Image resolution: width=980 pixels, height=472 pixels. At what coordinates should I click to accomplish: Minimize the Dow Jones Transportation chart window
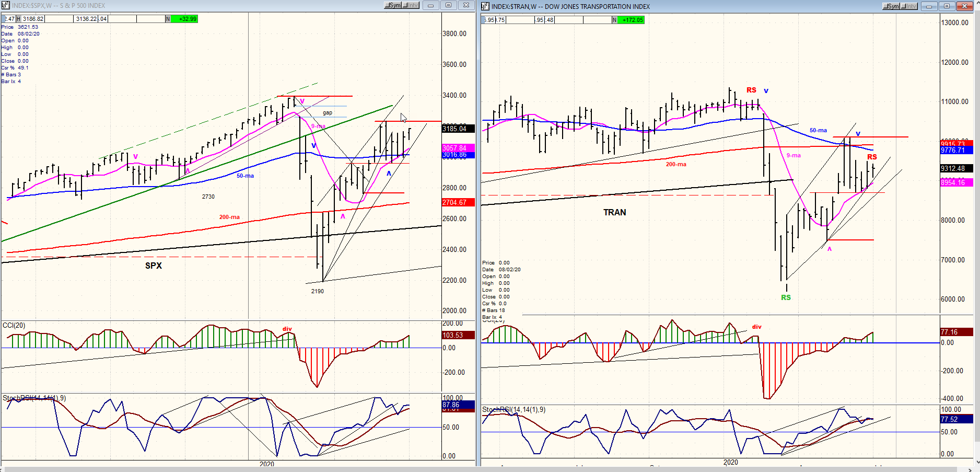[x=929, y=6]
